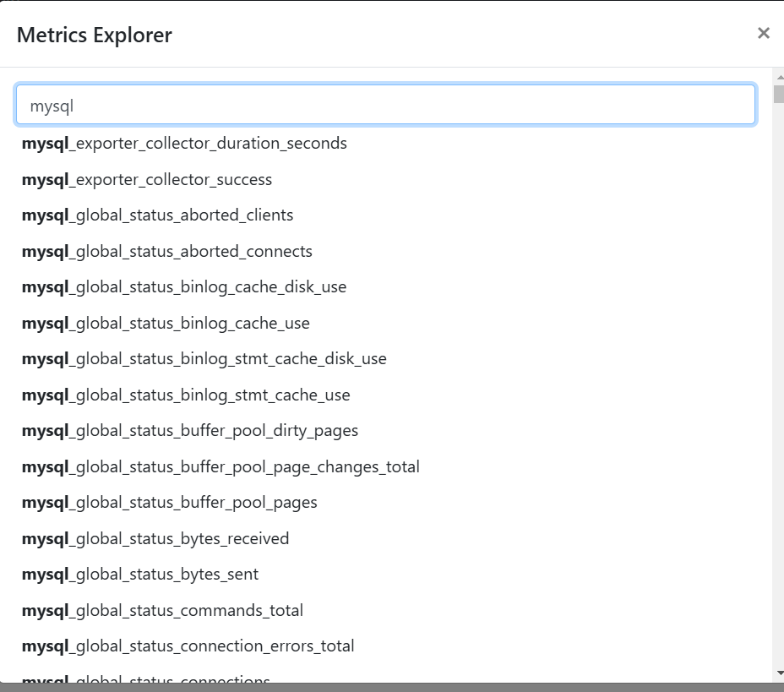Select mysql_global_status_buffer_pool_dirty_pages
Viewport: 784px width, 692px height.
(x=190, y=431)
